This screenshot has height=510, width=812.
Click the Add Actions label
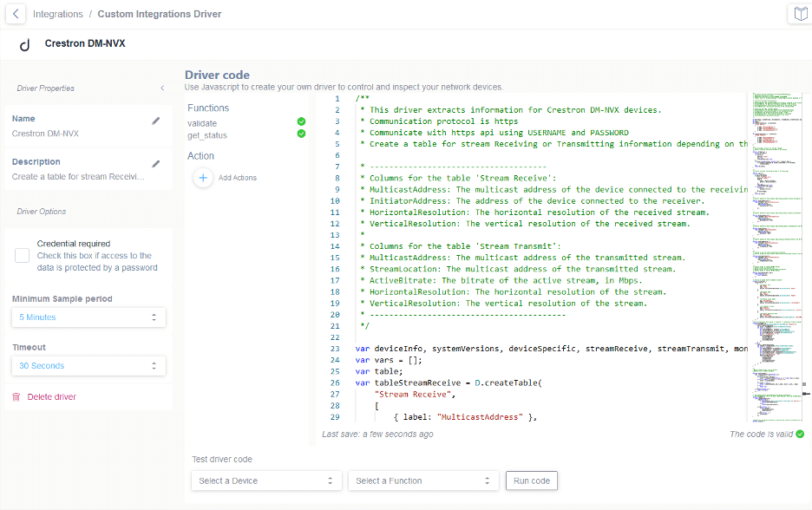pyautogui.click(x=238, y=178)
